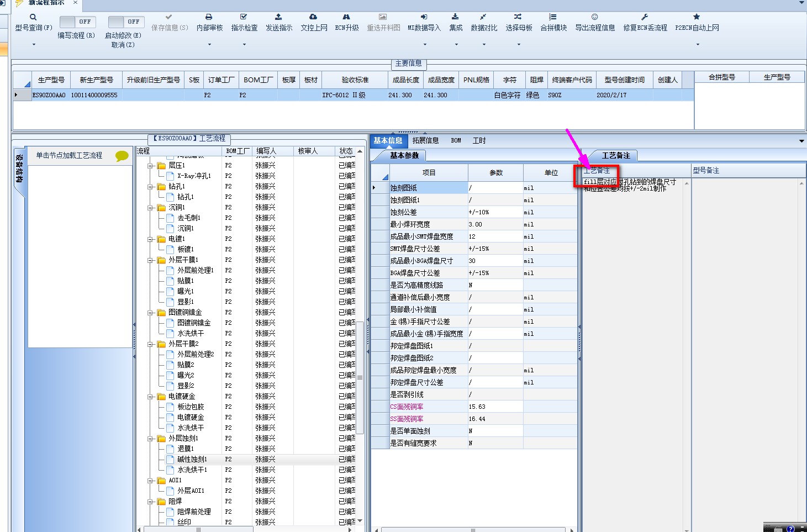Viewport: 807px width, 532px height.
Task: Click the 碱性蚀刻1 document icon
Action: [170, 459]
